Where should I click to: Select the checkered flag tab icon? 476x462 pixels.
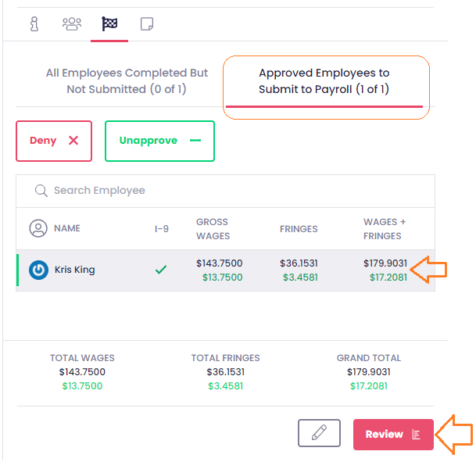pos(109,23)
